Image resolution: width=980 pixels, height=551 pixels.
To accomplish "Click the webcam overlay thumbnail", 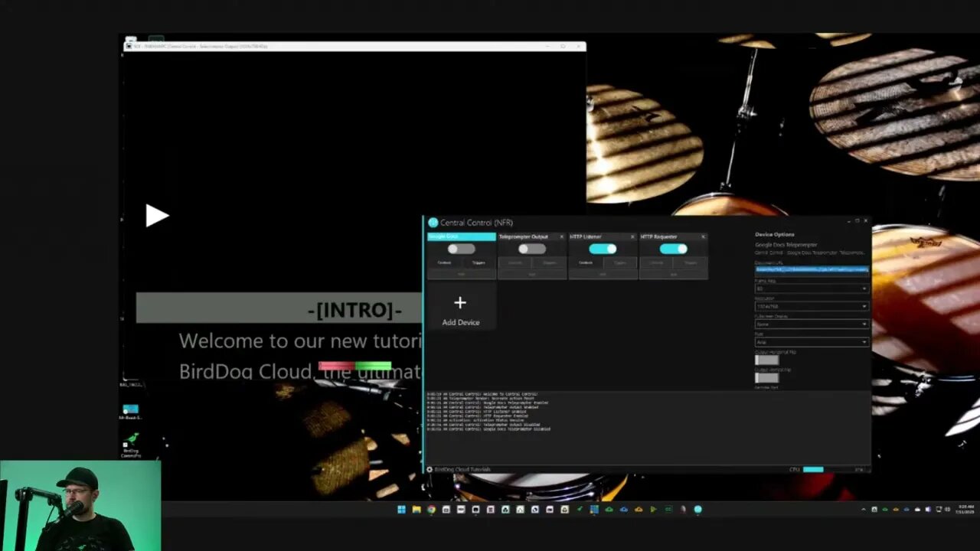I will tap(80, 505).
